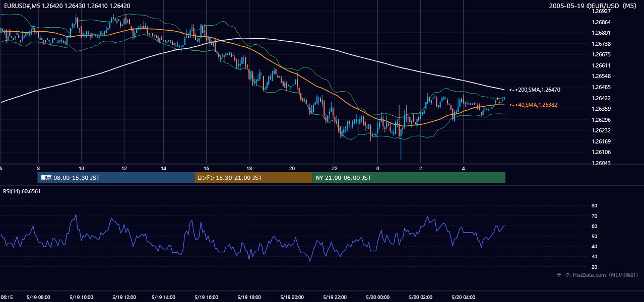Click the RSI scale value 20
644x302 pixels.
pos(594,267)
